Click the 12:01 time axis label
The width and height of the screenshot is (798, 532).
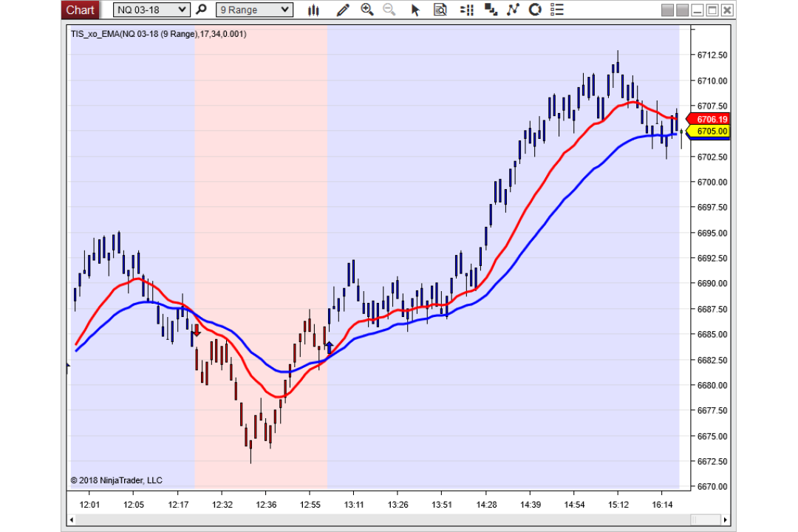coord(89,505)
